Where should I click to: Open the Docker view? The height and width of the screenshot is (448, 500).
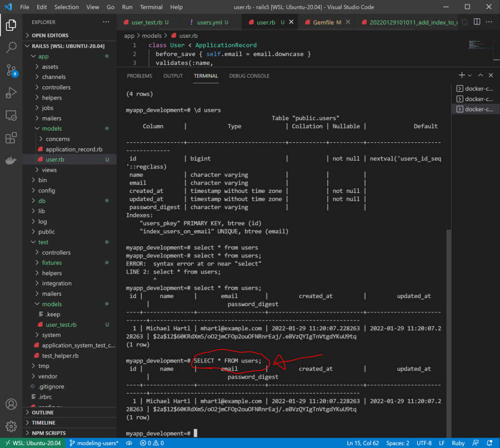pyautogui.click(x=11, y=161)
